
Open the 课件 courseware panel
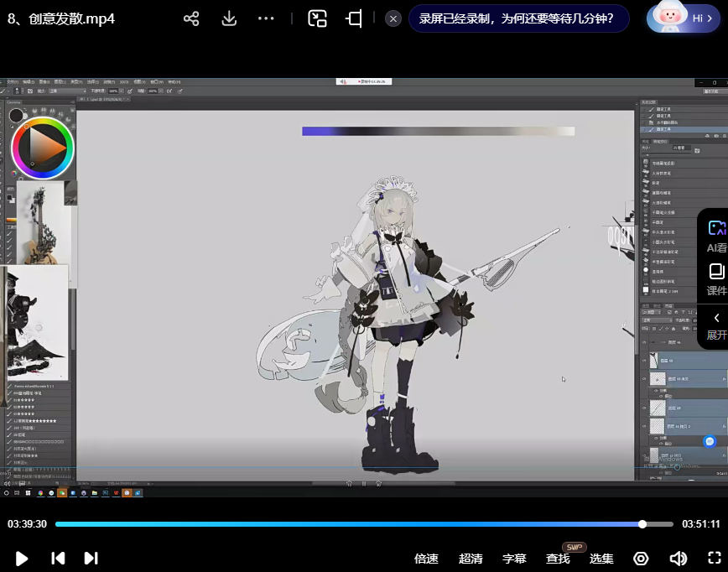coord(716,279)
